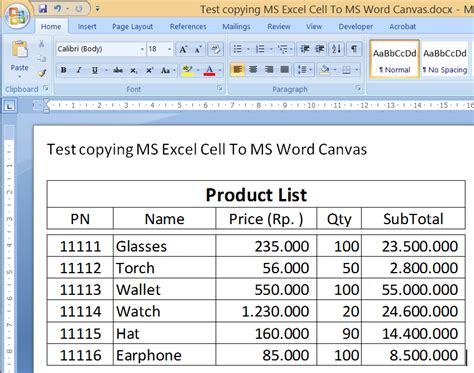Screen dimensions: 474x373
Task: Open Page Layout tab
Action: 132,27
